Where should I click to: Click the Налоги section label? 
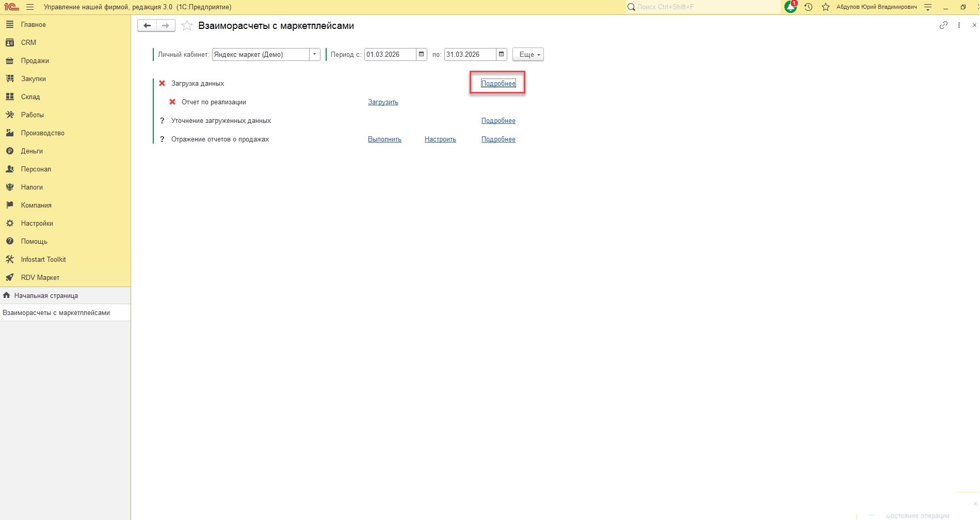coord(32,187)
